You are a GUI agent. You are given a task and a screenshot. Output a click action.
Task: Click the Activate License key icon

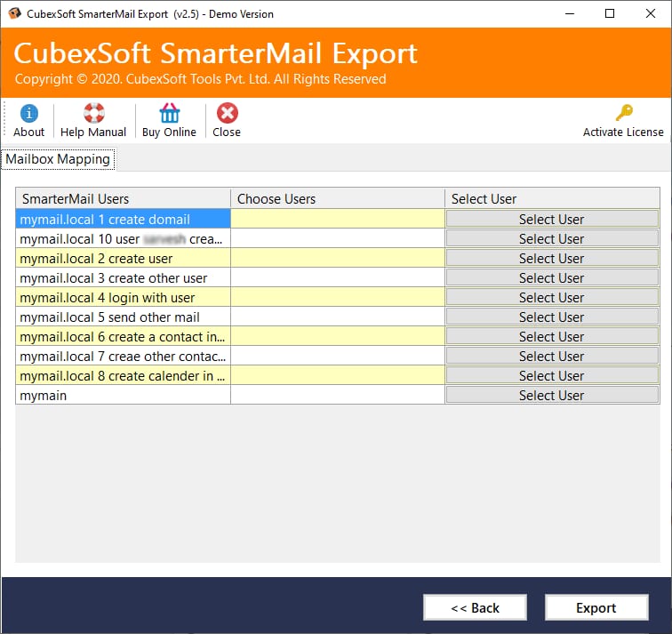coord(624,113)
